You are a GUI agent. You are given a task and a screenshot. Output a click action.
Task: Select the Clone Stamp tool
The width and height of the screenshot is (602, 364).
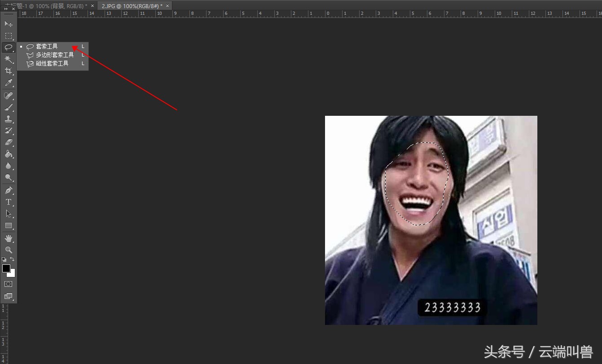click(x=8, y=119)
